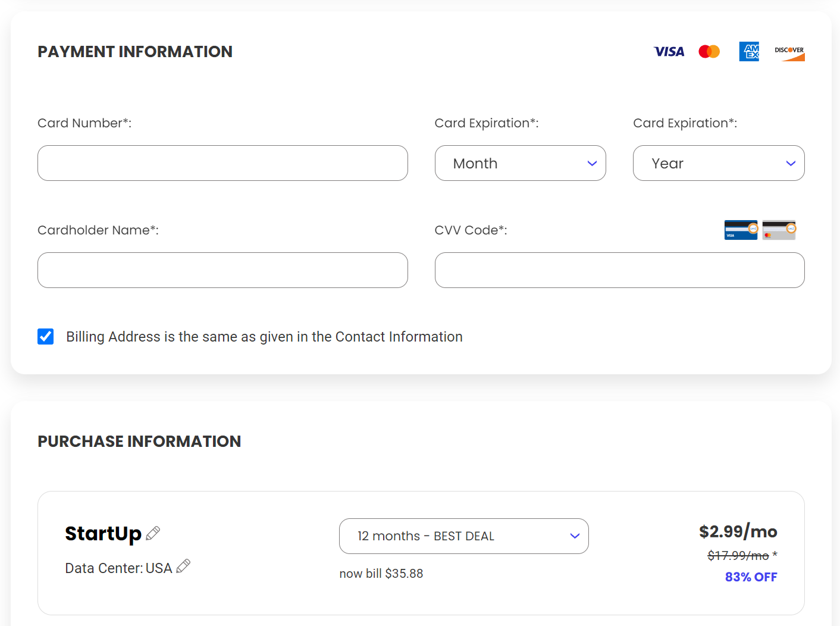Uncheck the Billing Address same as Contact checkbox
The height and width of the screenshot is (626, 840).
[46, 337]
